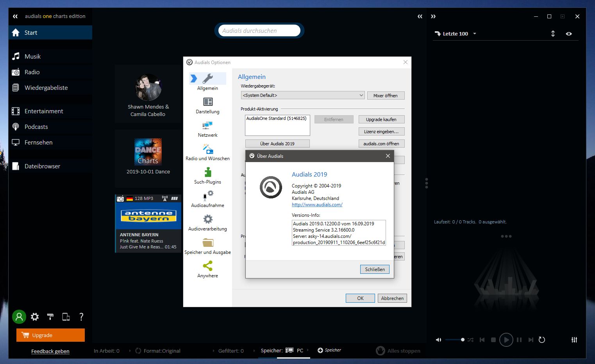Close the Über Audials dialog
Image resolution: width=595 pixels, height=364 pixels.
[x=388, y=156]
